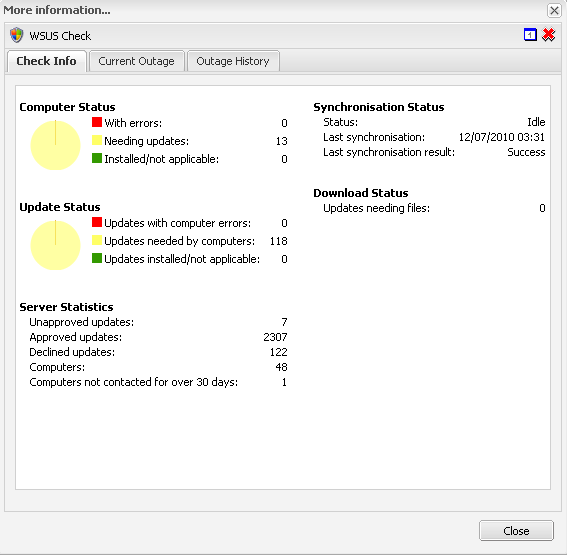Click the value 13 for Needing updates

[x=281, y=141]
